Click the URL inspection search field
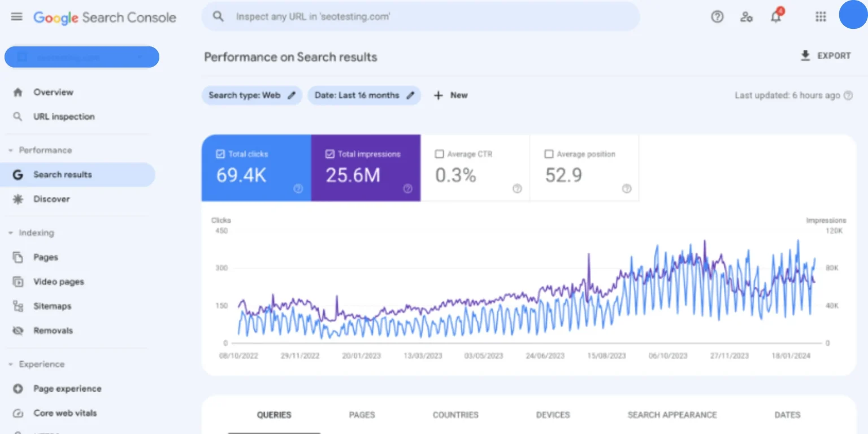 coord(420,17)
